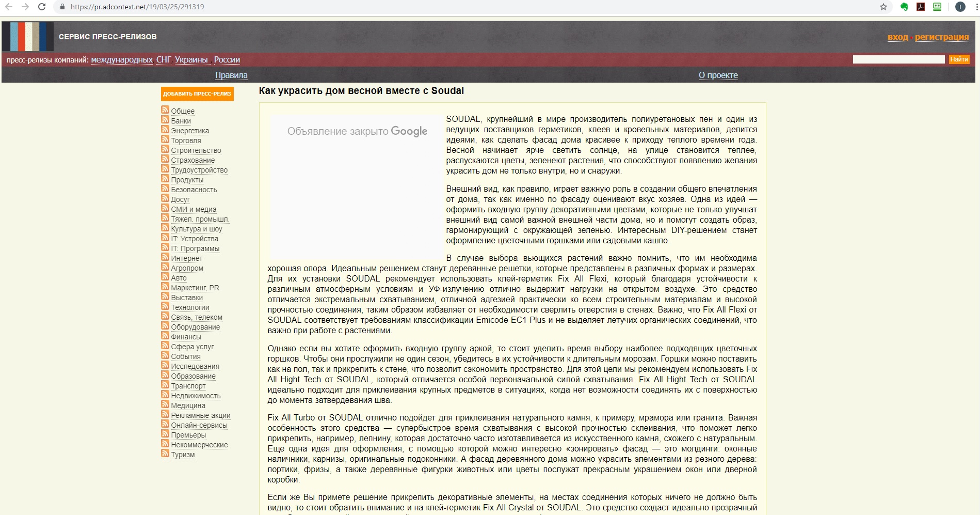980x515 pixels.
Task: Click the article title about Soudal
Action: 361,91
